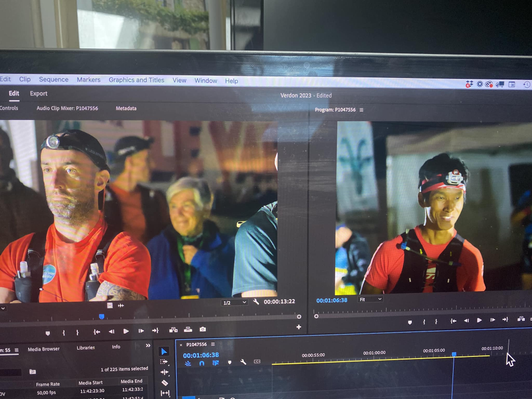Mark Out point in Source monitor
The height and width of the screenshot is (399, 532).
(x=77, y=332)
